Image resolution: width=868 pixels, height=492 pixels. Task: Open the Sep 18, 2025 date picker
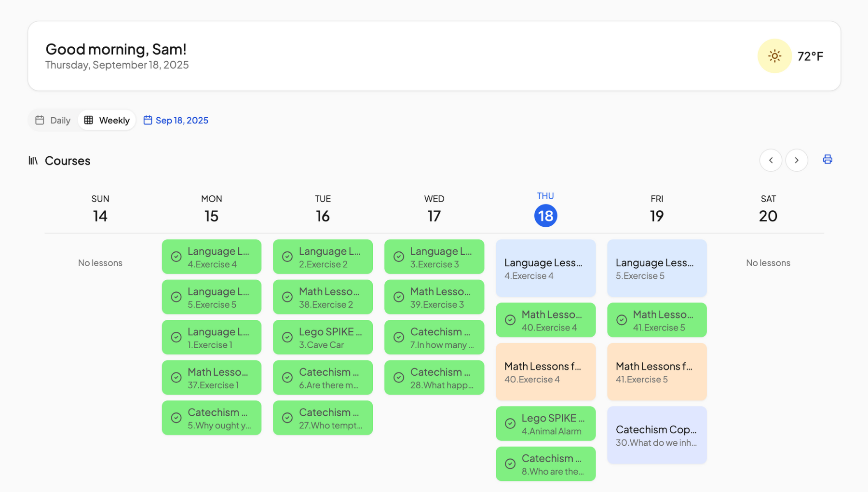(176, 120)
